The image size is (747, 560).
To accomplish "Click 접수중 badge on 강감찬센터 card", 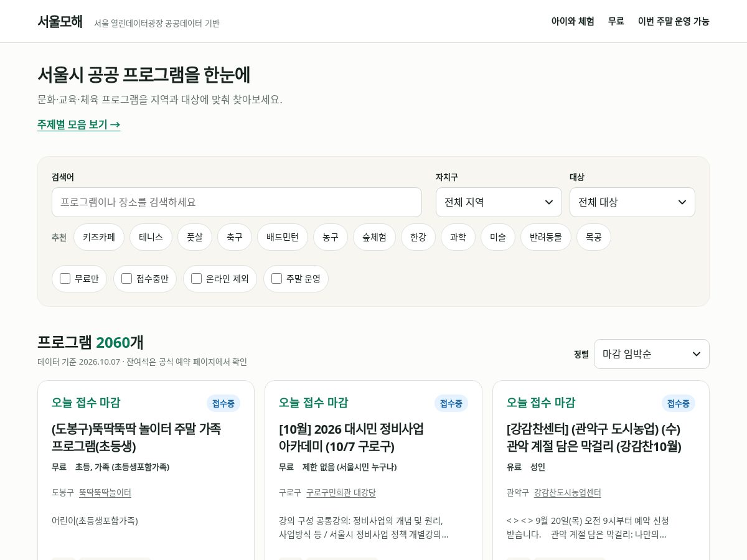I will pyautogui.click(x=679, y=403).
